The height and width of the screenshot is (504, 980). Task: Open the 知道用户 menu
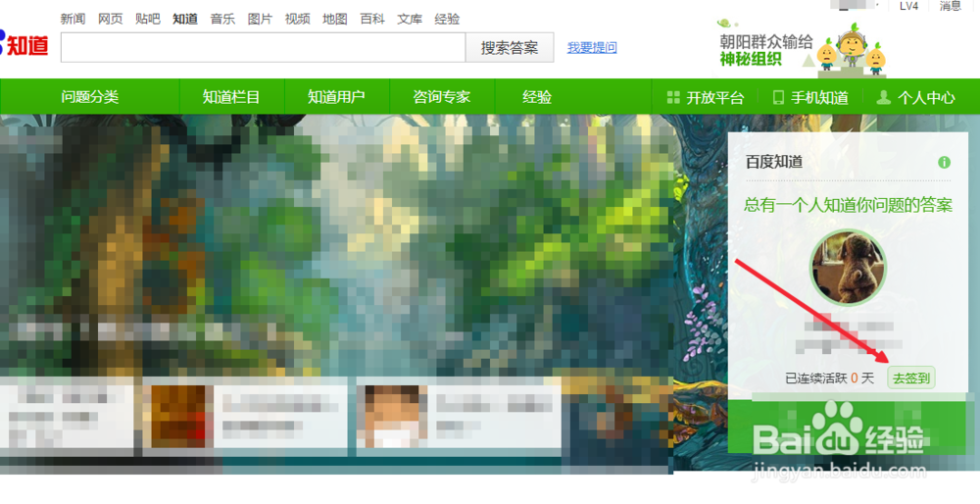(x=336, y=97)
